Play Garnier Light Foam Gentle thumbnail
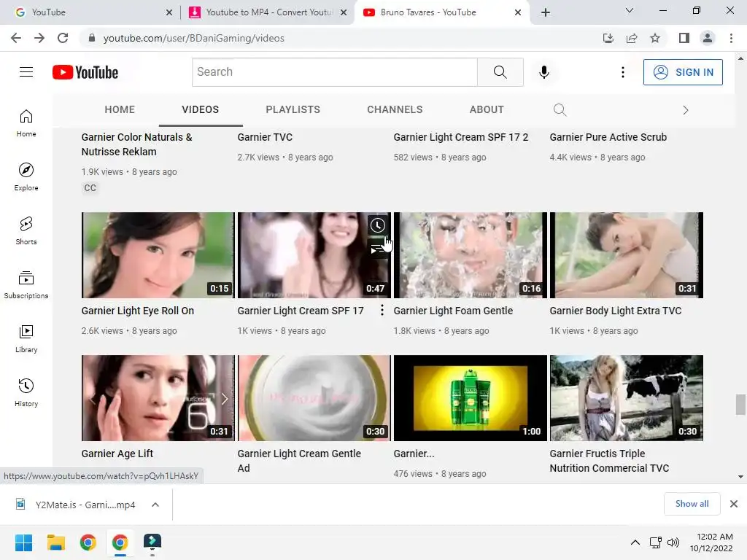Screen dimensions: 747x560 (471, 255)
